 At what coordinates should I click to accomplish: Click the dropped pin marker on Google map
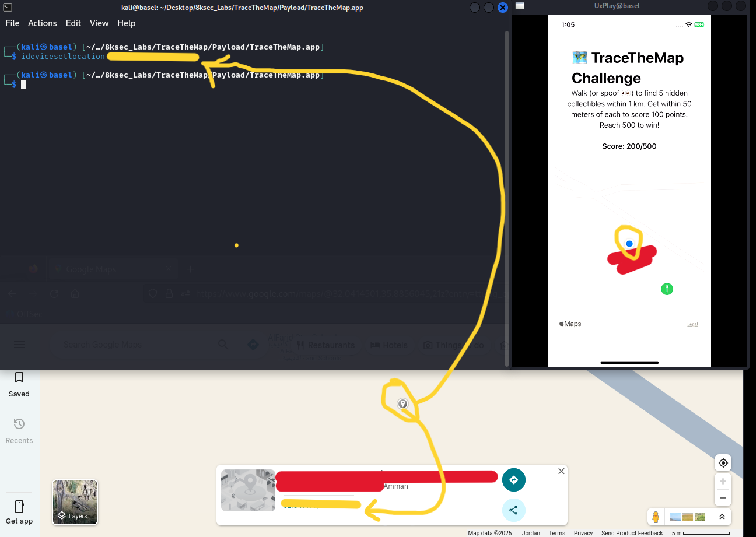click(x=402, y=403)
